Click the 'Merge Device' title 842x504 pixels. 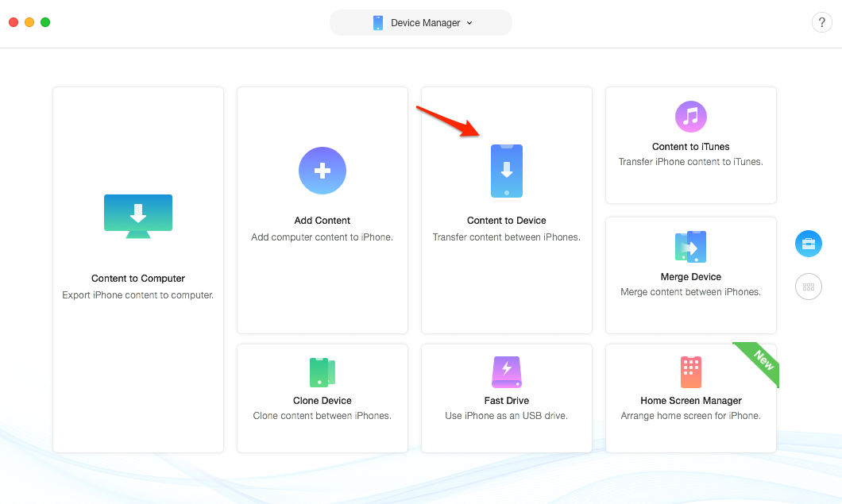[690, 276]
